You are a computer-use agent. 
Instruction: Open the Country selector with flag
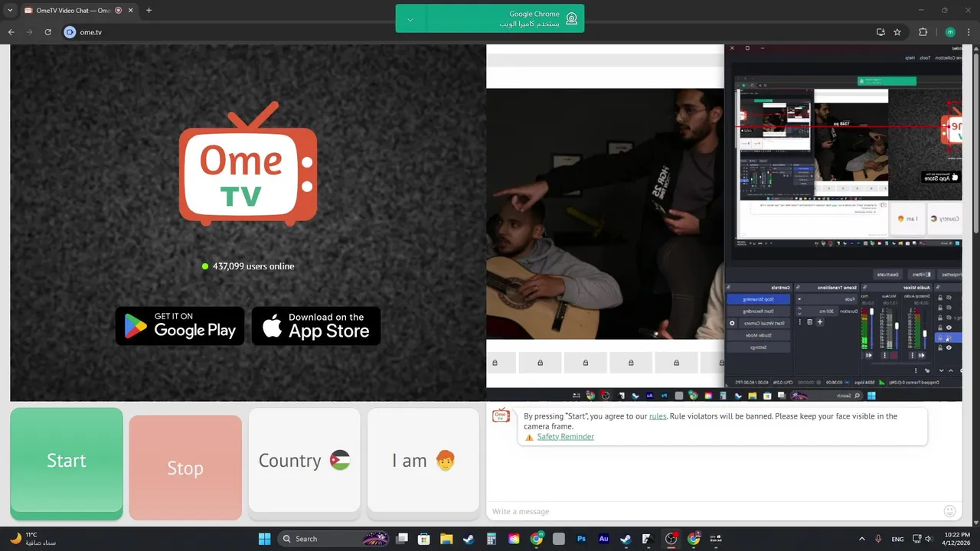tap(304, 461)
